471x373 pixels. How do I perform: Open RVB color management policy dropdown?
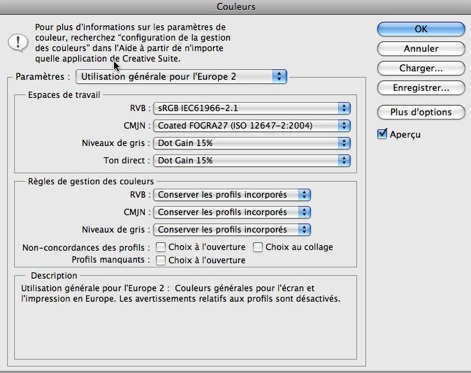[232, 195]
